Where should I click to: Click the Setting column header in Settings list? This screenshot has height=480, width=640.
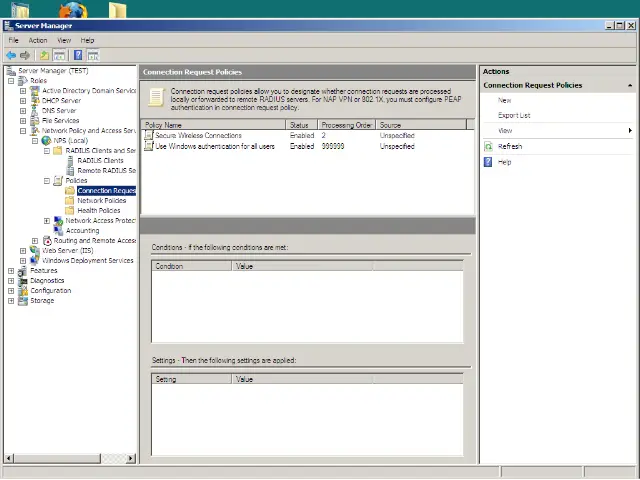[191, 379]
